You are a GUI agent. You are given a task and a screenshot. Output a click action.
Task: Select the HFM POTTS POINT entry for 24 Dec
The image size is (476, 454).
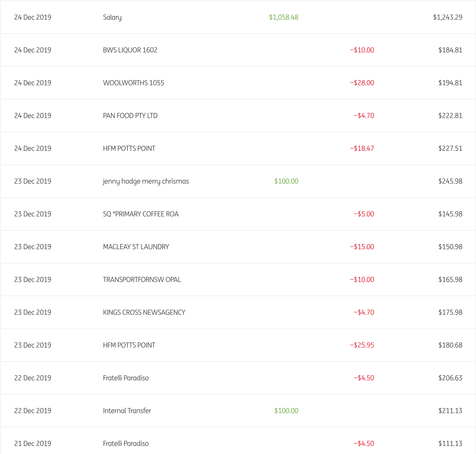pyautogui.click(x=129, y=149)
